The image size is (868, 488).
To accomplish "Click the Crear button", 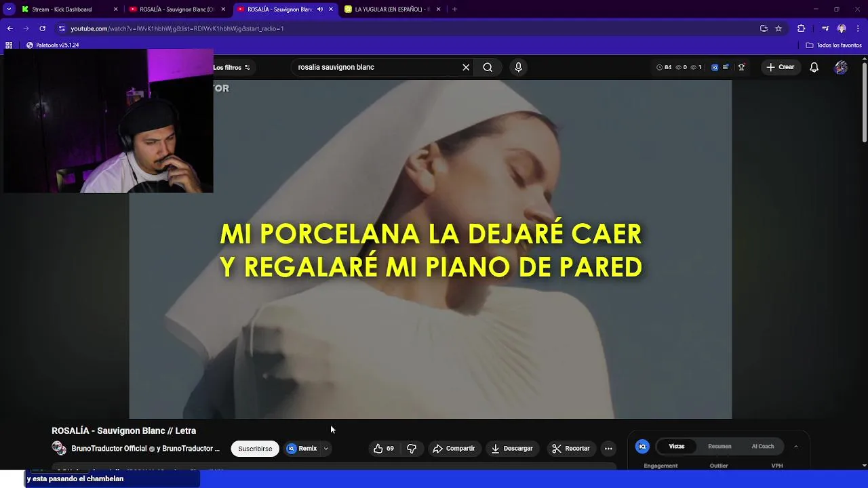I will point(780,67).
